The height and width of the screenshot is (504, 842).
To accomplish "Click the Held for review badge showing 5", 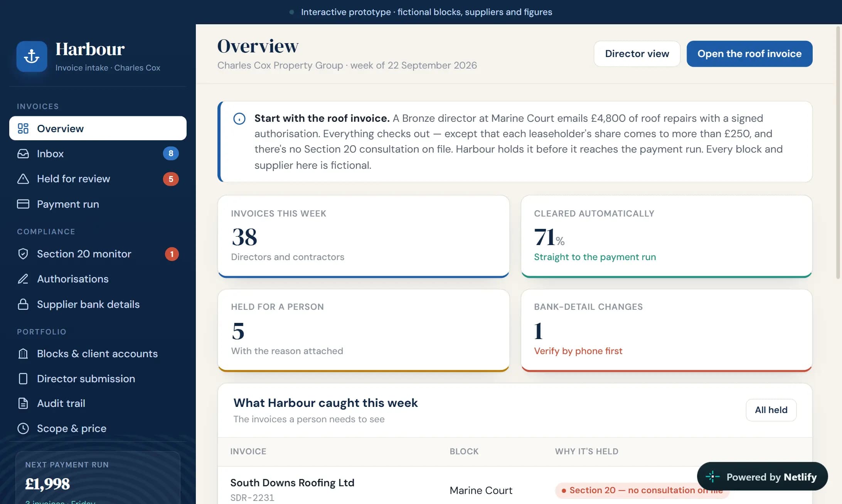I will 171,179.
